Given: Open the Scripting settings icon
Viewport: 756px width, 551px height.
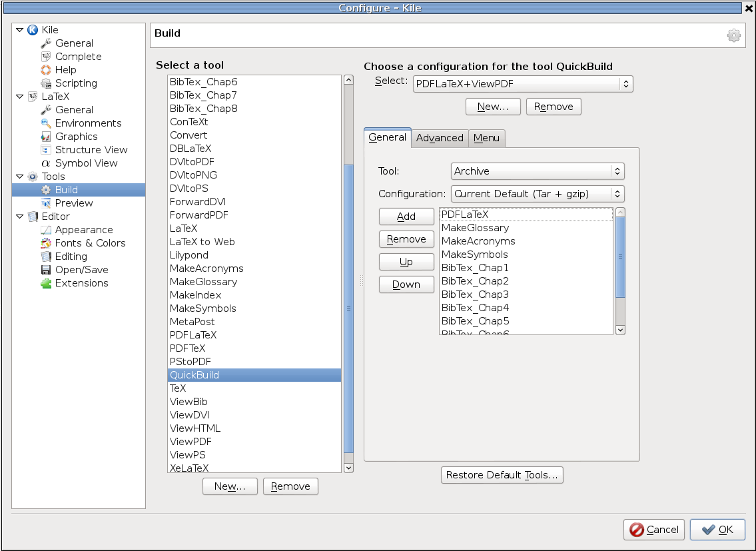Looking at the screenshot, I should coord(46,83).
